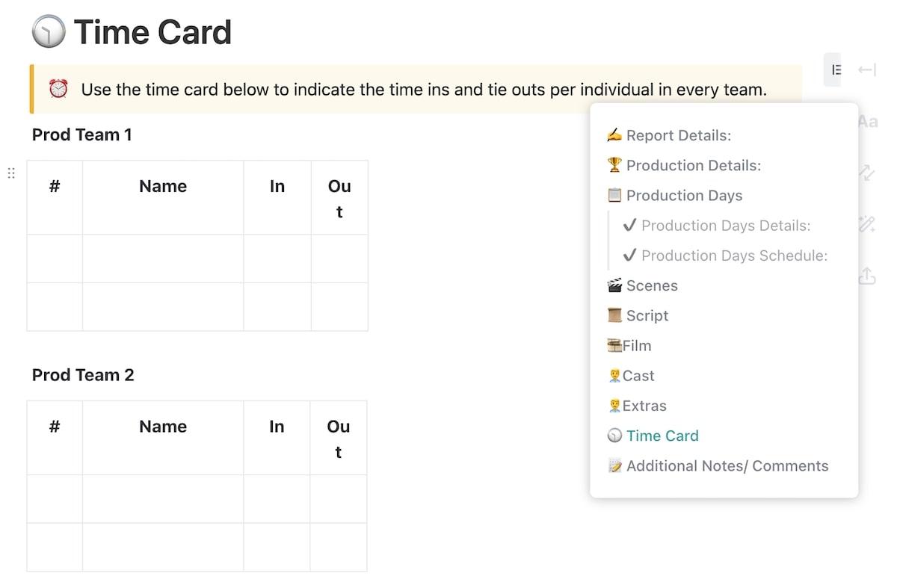Jump to Report Details section

(x=678, y=135)
